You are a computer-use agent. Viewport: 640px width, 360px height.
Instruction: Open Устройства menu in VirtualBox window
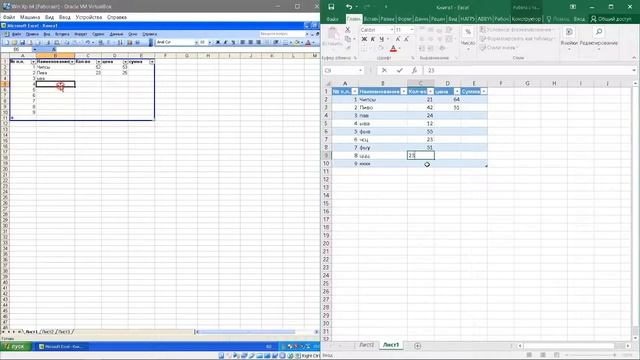89,17
